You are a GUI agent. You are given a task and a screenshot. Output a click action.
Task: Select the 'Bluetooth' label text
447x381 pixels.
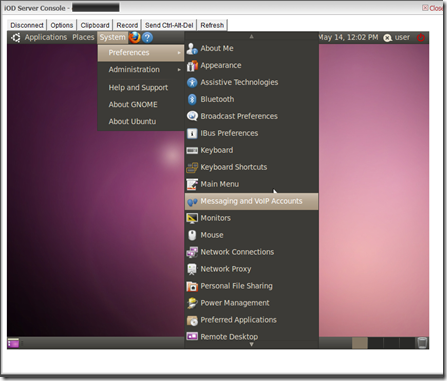pos(217,99)
